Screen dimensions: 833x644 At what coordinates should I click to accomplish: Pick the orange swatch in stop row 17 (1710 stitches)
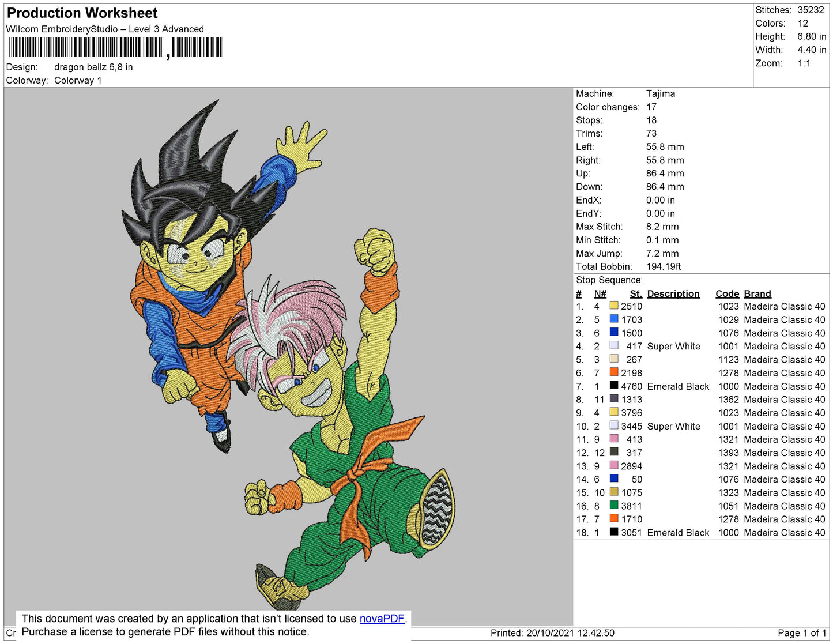tap(614, 519)
